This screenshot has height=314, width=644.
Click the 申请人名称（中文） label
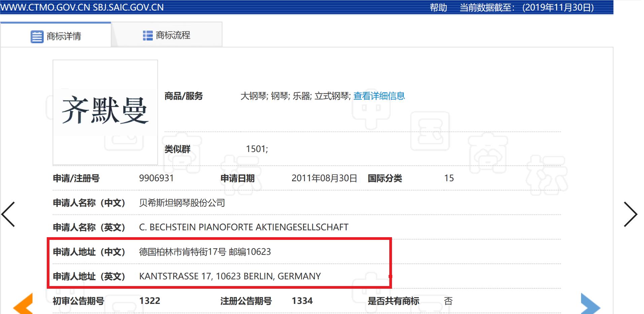89,203
